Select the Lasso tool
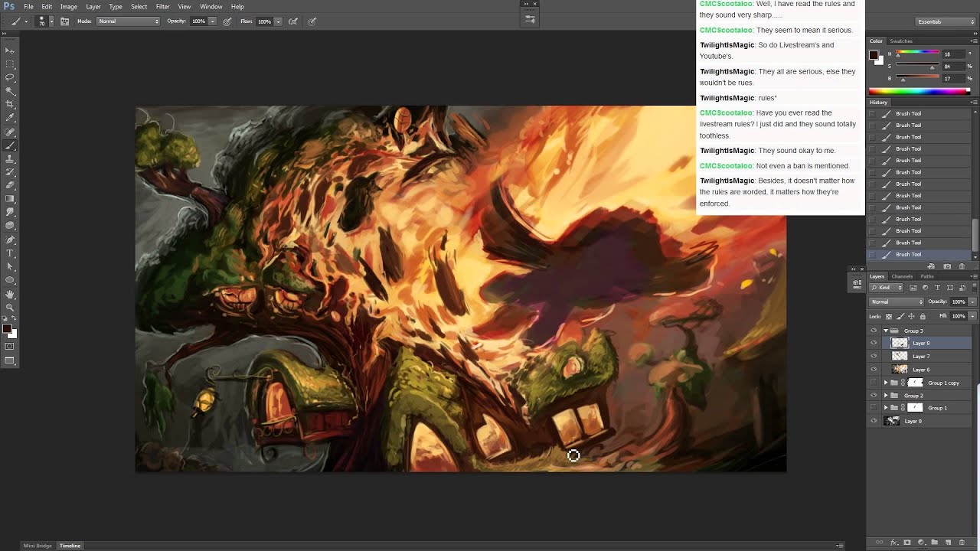The width and height of the screenshot is (980, 551). point(10,77)
